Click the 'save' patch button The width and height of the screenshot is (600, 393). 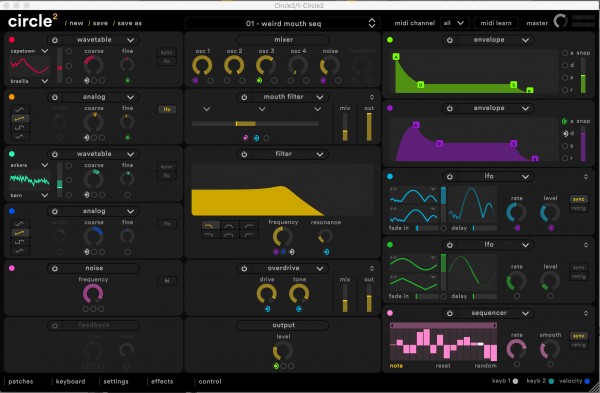(x=100, y=23)
